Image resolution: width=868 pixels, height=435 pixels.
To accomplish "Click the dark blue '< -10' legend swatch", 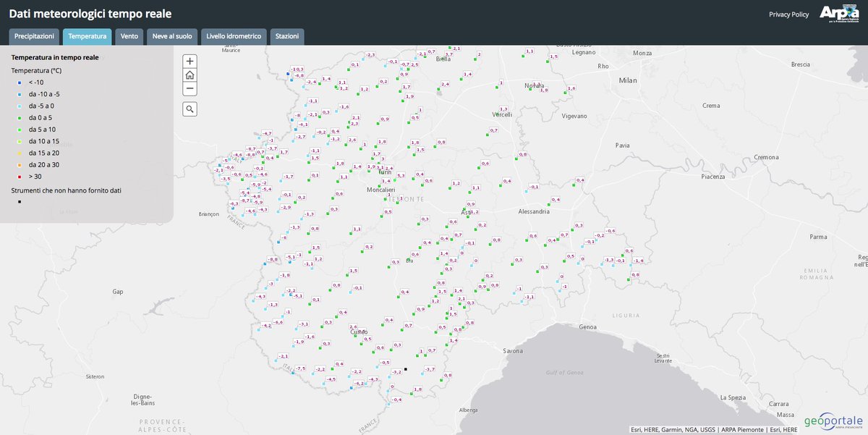I will tap(20, 83).
